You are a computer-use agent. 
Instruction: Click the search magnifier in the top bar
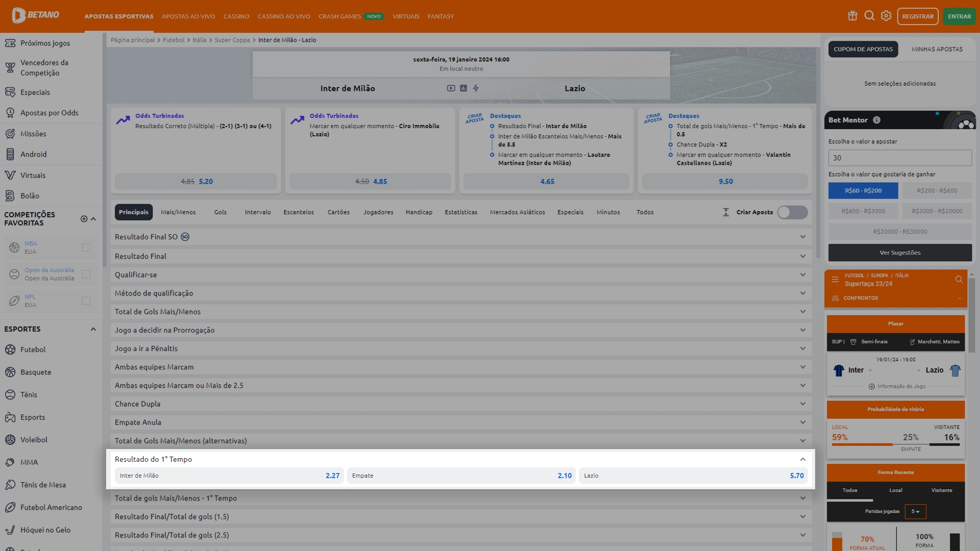[869, 16]
